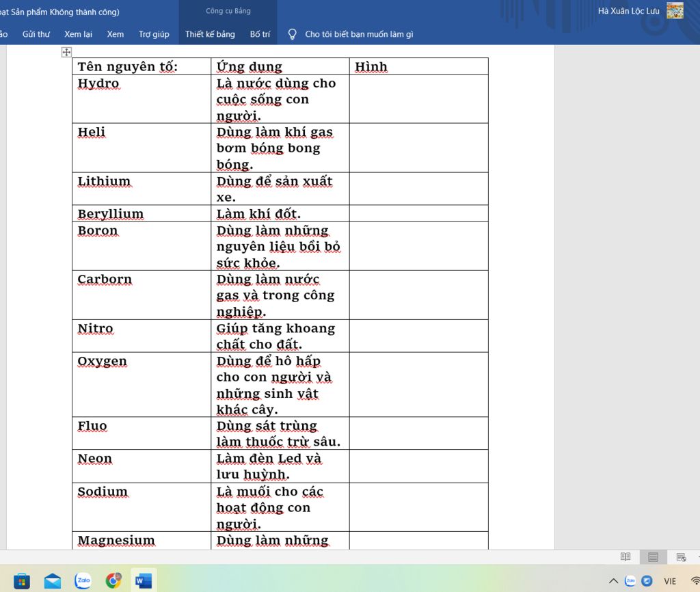The image size is (700, 592).
Task: Open the Gửi thư ribbon tab
Action: click(36, 34)
